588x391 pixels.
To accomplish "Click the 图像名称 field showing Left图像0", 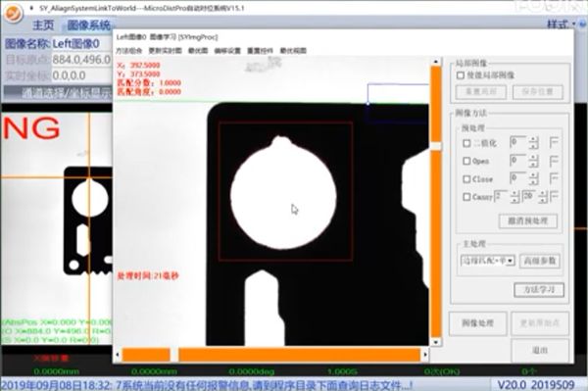I will [x=81, y=44].
